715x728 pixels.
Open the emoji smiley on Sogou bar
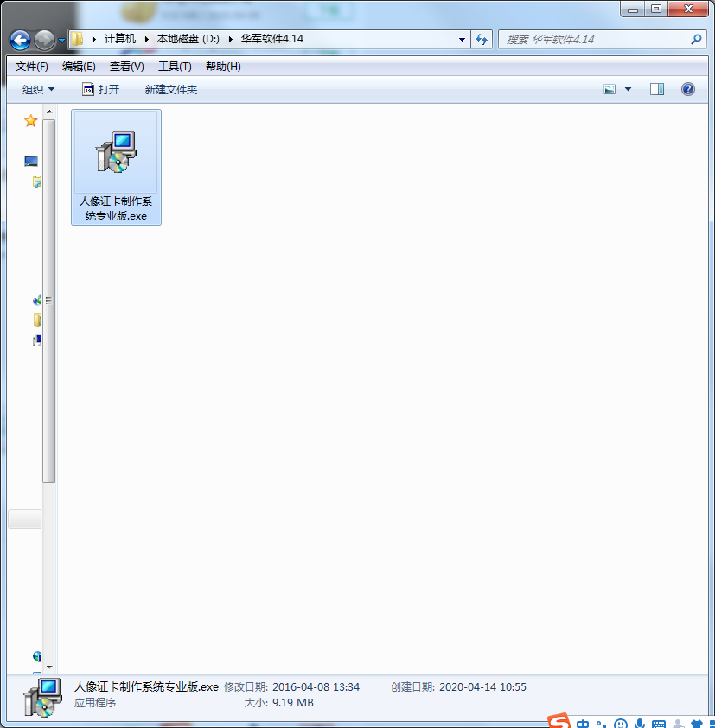(620, 724)
